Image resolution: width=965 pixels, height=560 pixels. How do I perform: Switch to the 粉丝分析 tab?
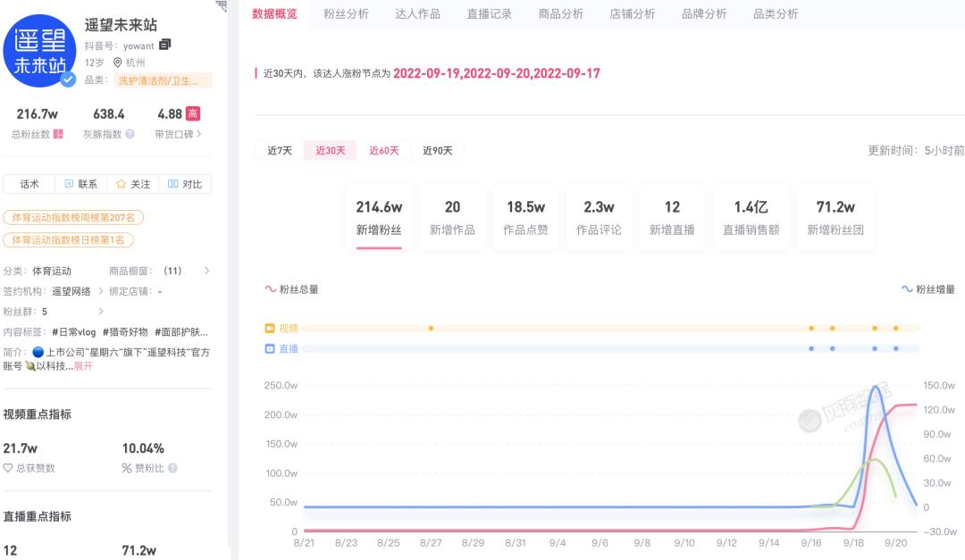tap(346, 13)
